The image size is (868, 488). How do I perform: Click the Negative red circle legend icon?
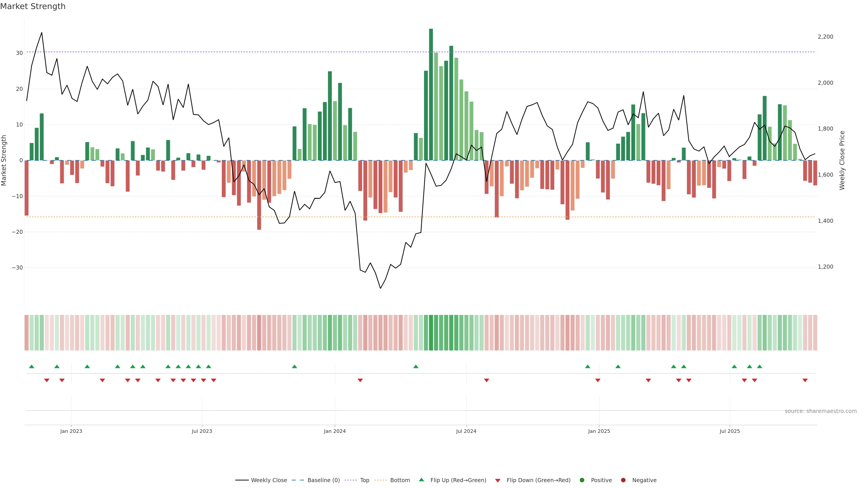623,480
